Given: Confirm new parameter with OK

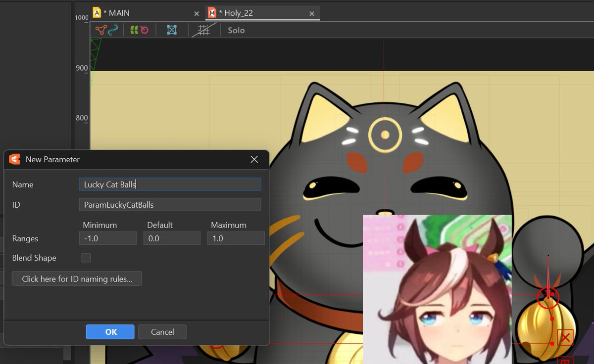Looking at the screenshot, I should 110,332.
